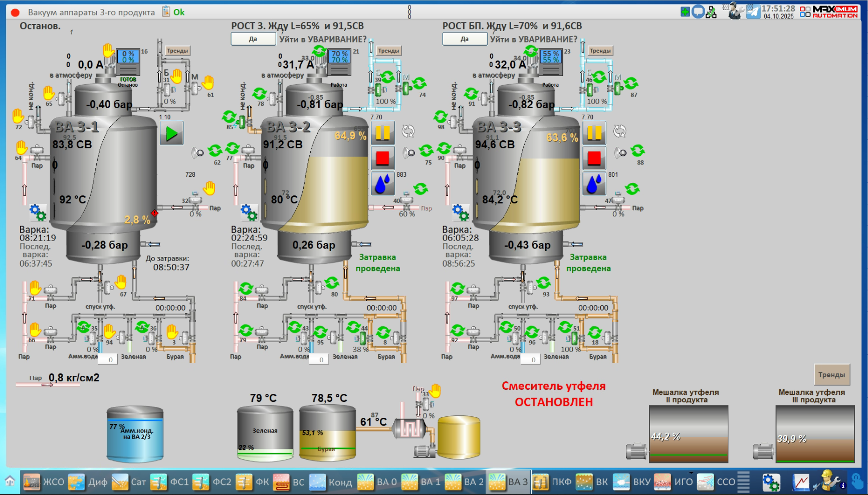Click the home icon in the bottom bar
This screenshot has height=495, width=868.
[10, 481]
